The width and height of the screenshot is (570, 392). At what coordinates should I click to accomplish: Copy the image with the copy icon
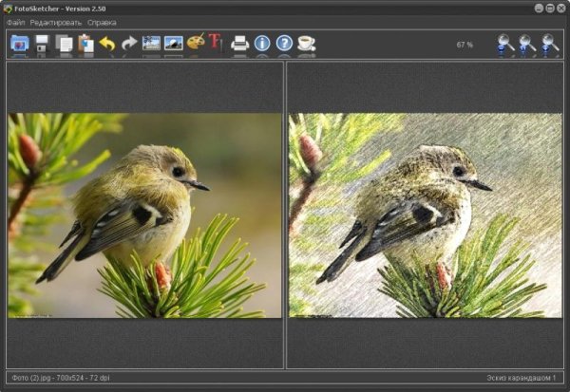[x=64, y=44]
